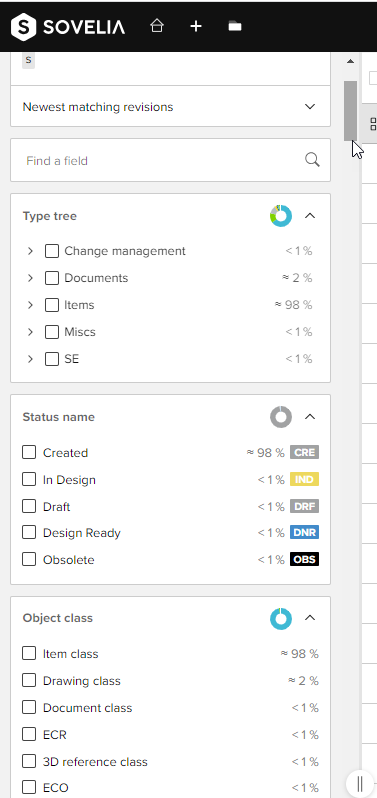This screenshot has height=798, width=377.
Task: Click the DNR status badge
Action: [x=304, y=532]
